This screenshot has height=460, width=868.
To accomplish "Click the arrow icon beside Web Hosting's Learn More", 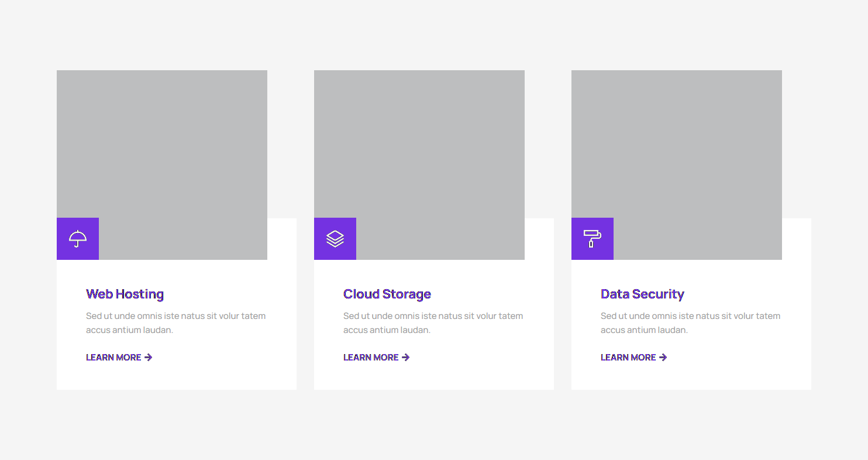I will click(x=149, y=358).
